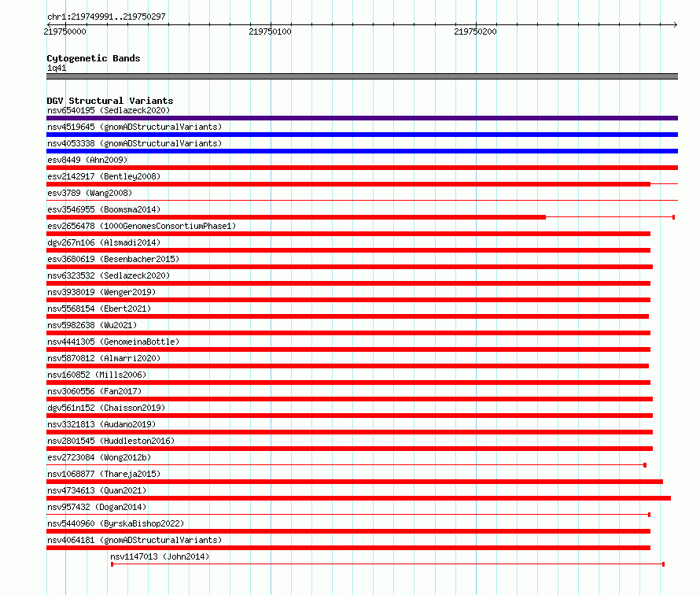
Task: Click nsv5568154 (Ebert2021) label
Action: click(99, 309)
